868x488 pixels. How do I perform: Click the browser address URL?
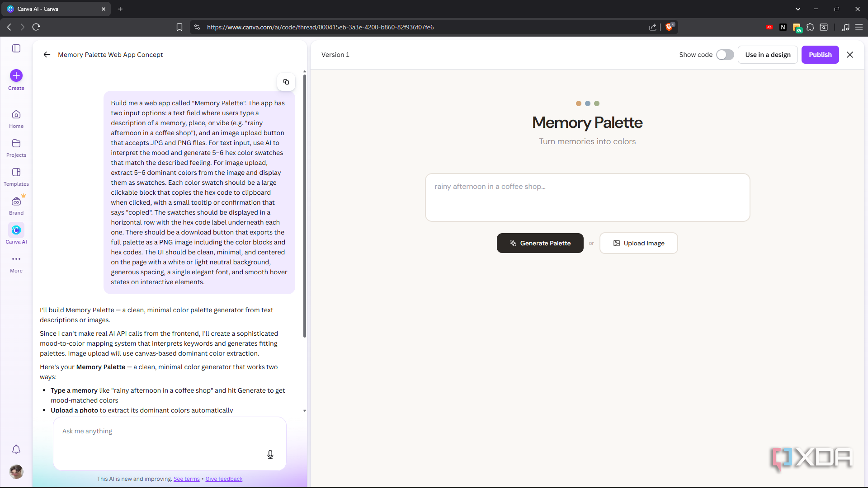pos(320,27)
